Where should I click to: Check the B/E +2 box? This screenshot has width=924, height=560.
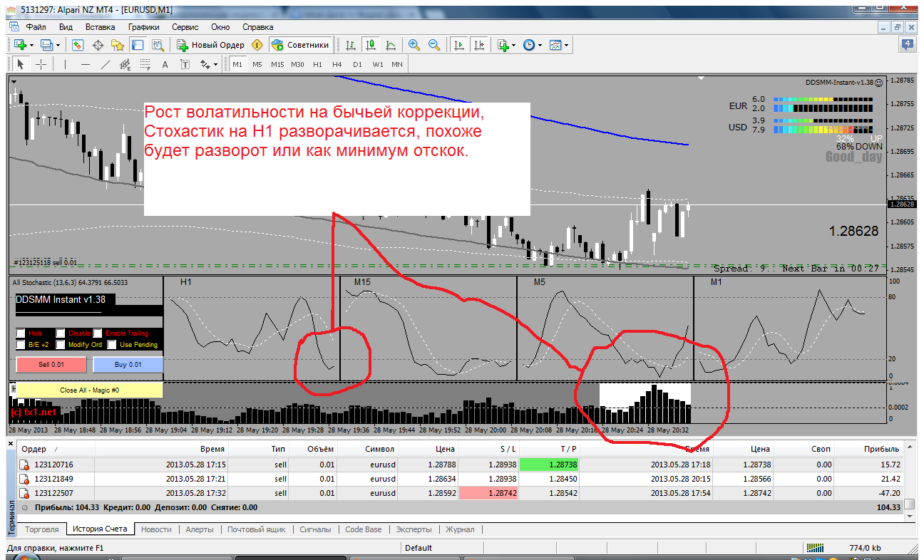point(21,344)
